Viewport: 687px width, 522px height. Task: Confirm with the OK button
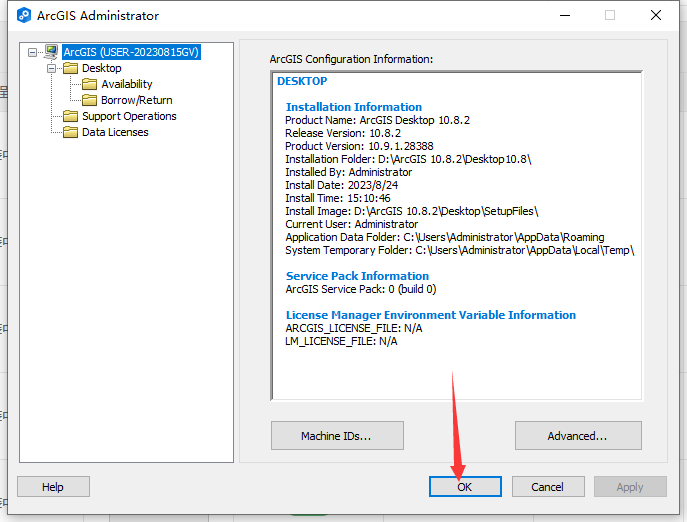[465, 486]
